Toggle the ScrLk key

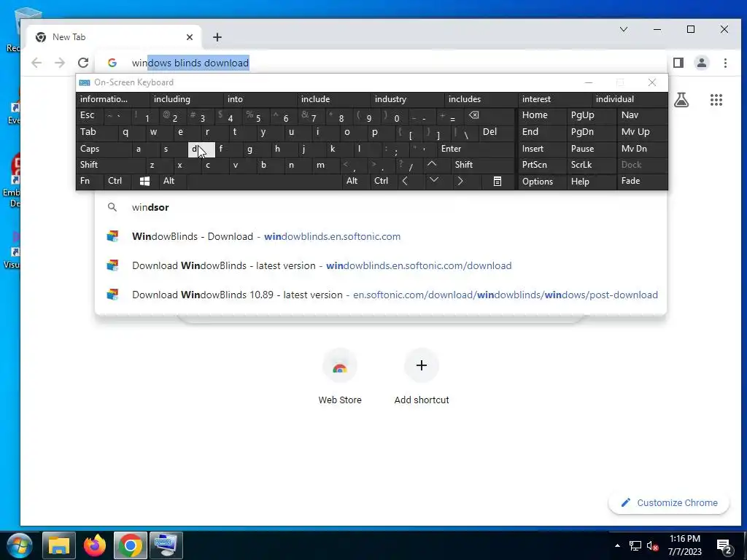591,165
